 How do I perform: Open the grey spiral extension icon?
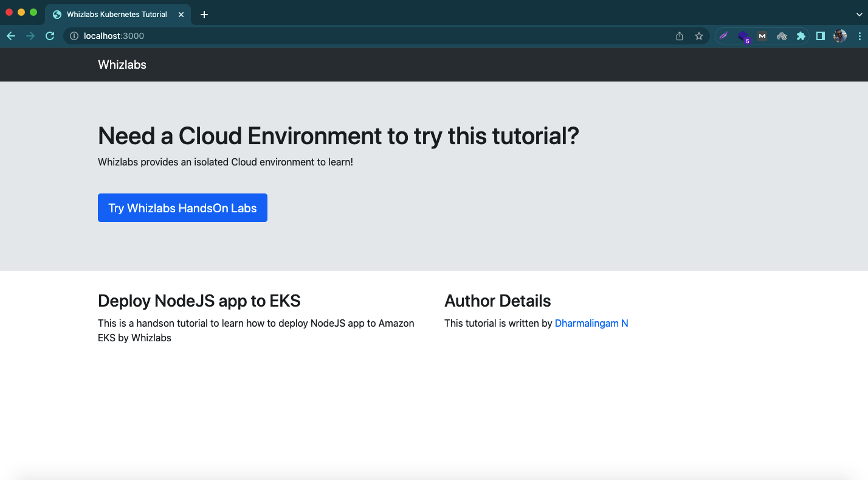coord(782,36)
